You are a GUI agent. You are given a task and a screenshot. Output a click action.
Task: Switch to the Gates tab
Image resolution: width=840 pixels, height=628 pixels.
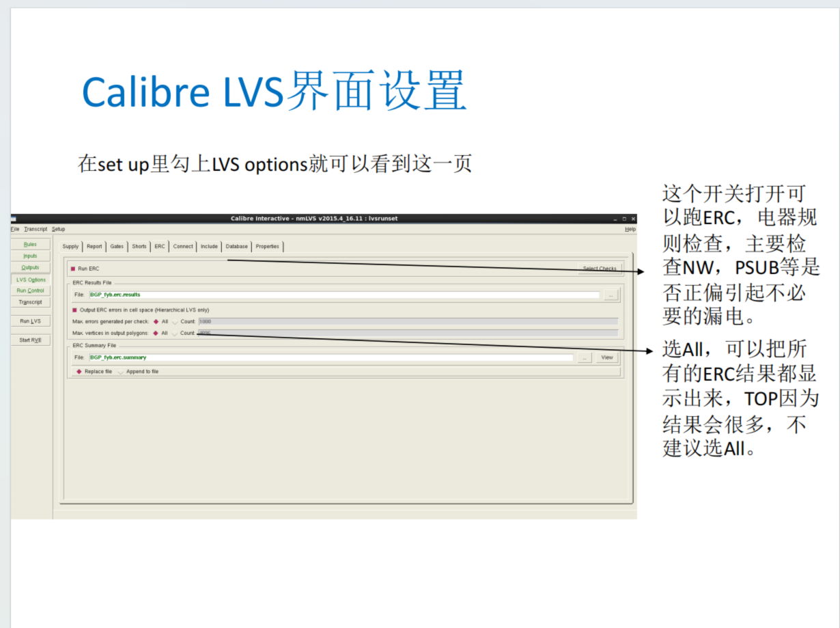pos(117,247)
